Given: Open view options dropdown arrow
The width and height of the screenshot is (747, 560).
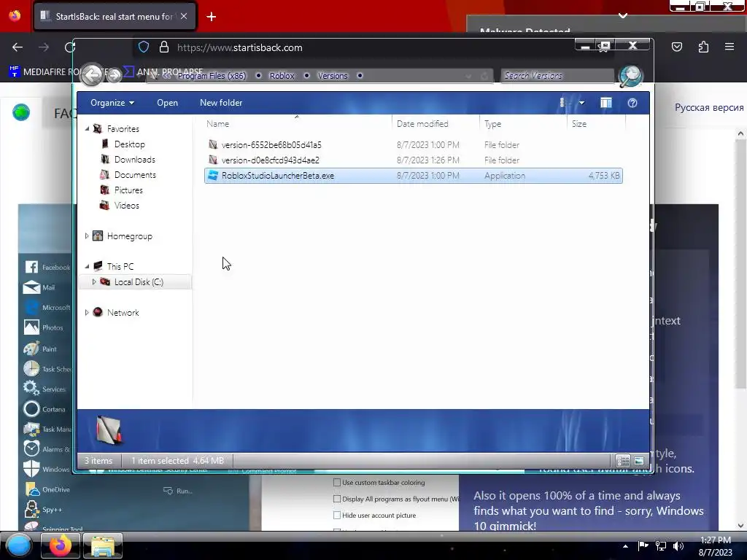Looking at the screenshot, I should [x=581, y=103].
